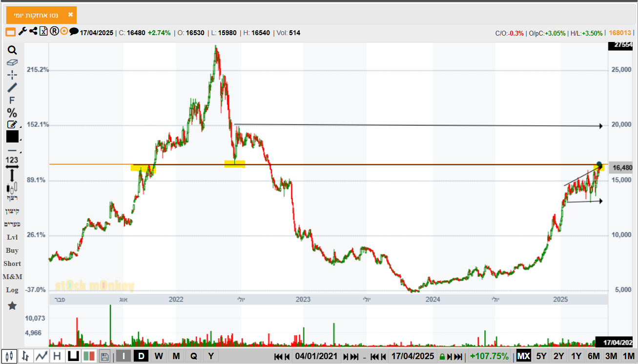Select the D daily interval

coord(141,356)
